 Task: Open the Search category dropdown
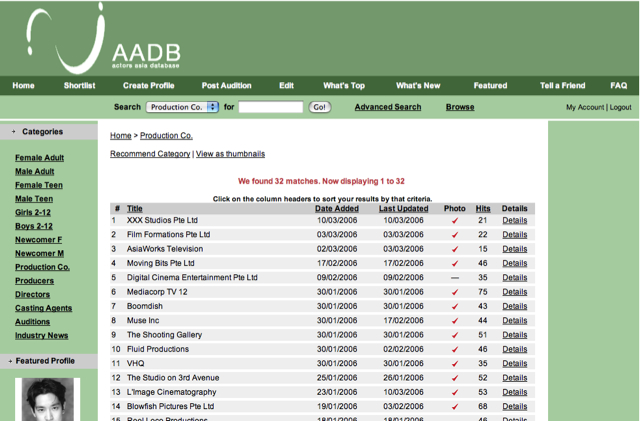click(x=182, y=107)
